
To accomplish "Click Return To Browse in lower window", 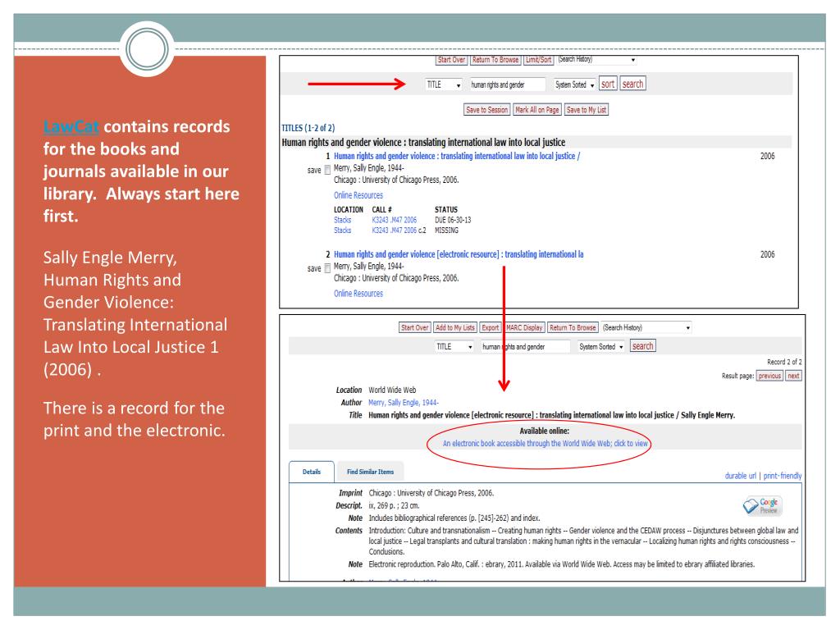I will coord(573,328).
